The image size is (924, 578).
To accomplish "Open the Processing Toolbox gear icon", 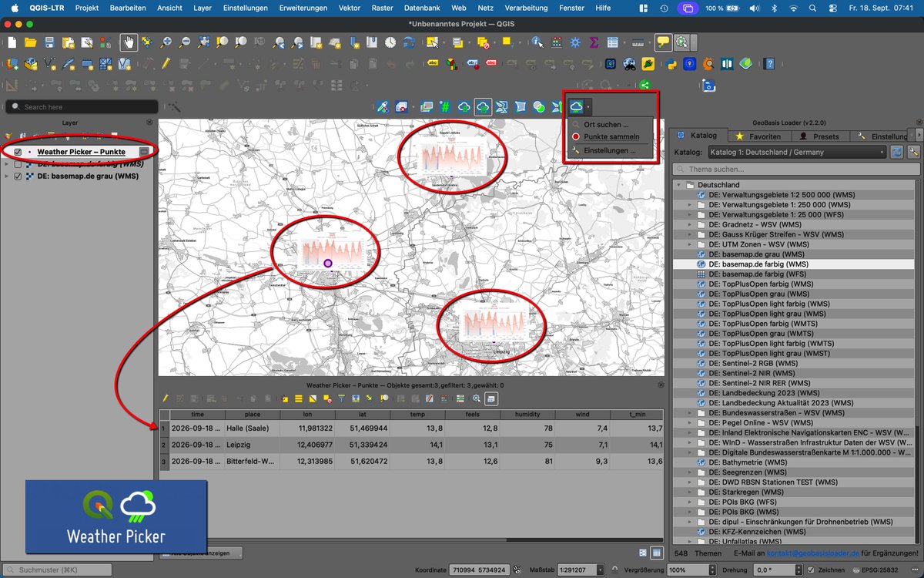I will 574,42.
